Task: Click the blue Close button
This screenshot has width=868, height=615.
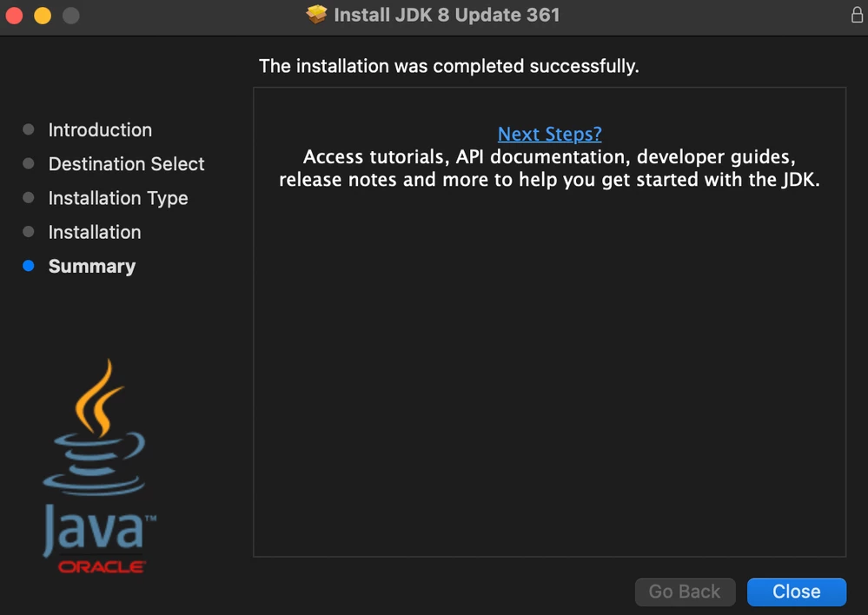Action: coord(796,592)
